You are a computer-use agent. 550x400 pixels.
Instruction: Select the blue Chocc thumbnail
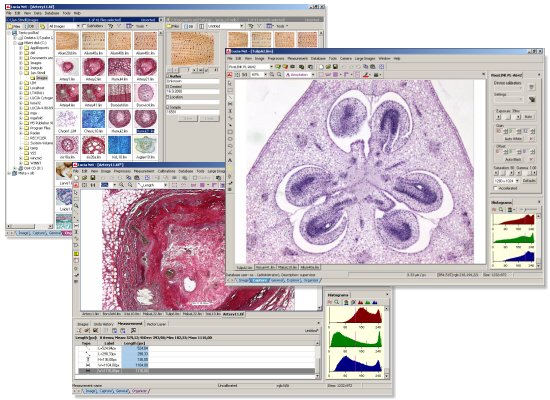pos(93,119)
